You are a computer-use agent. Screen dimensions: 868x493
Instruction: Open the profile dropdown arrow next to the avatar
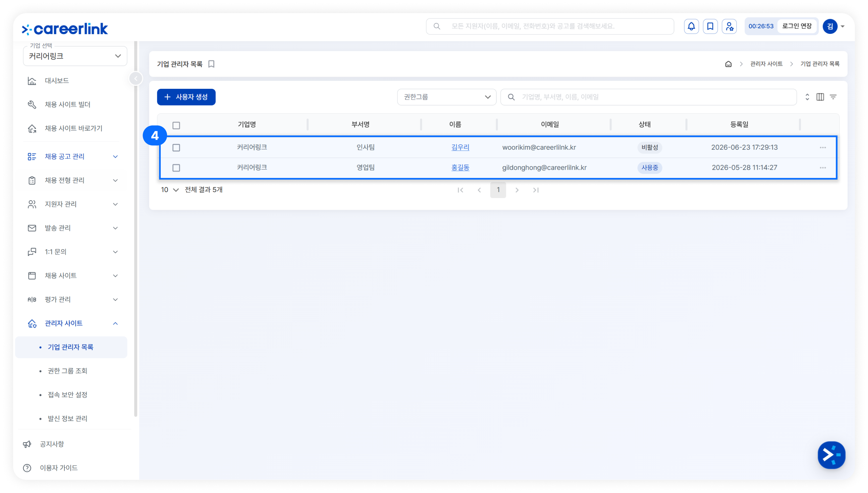(842, 26)
